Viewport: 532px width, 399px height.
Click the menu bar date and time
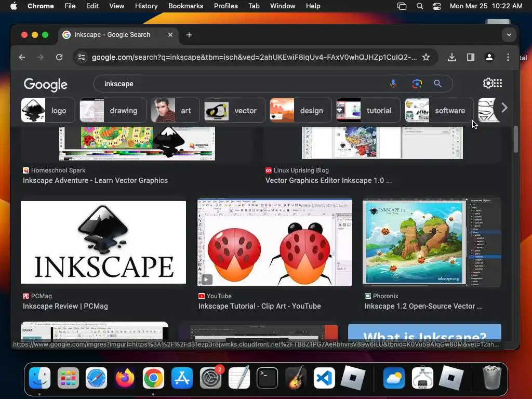click(486, 6)
